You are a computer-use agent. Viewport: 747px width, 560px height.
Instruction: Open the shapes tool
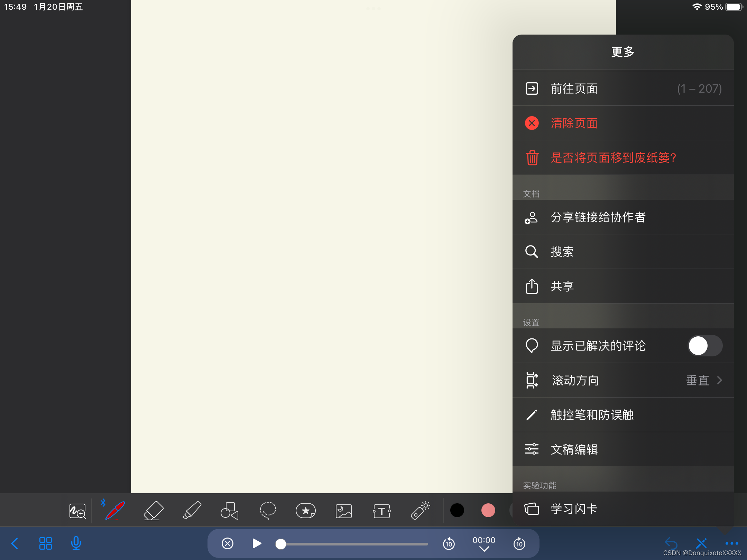pyautogui.click(x=229, y=510)
